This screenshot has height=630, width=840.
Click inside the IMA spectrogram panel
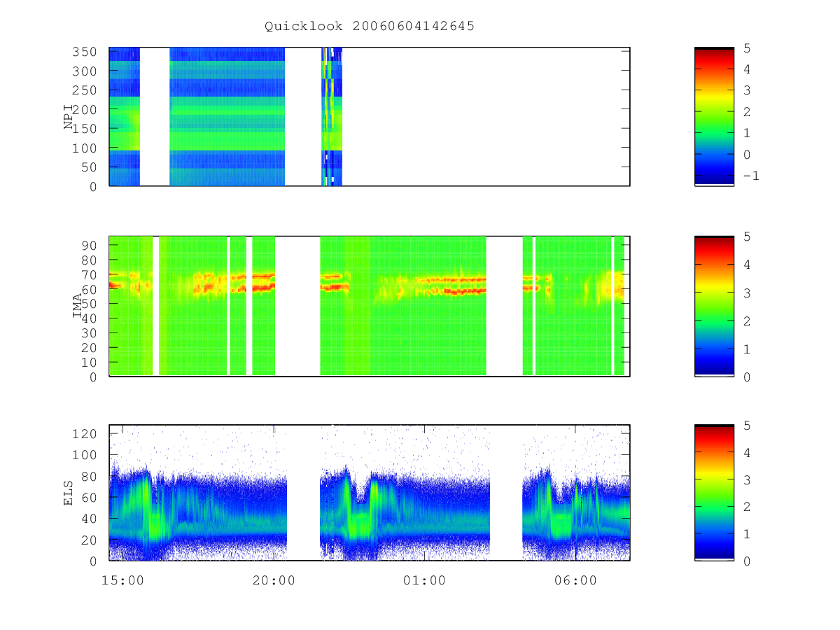click(370, 307)
